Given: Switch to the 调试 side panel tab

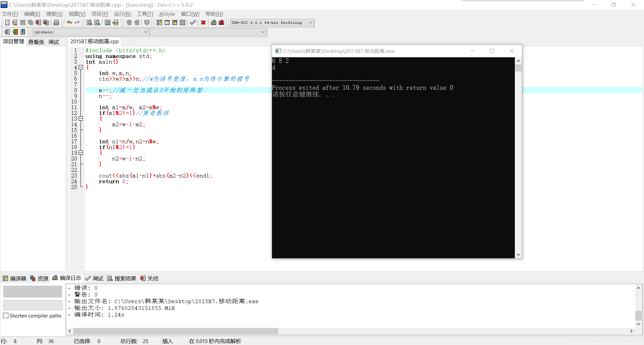Looking at the screenshot, I should pyautogui.click(x=54, y=42).
